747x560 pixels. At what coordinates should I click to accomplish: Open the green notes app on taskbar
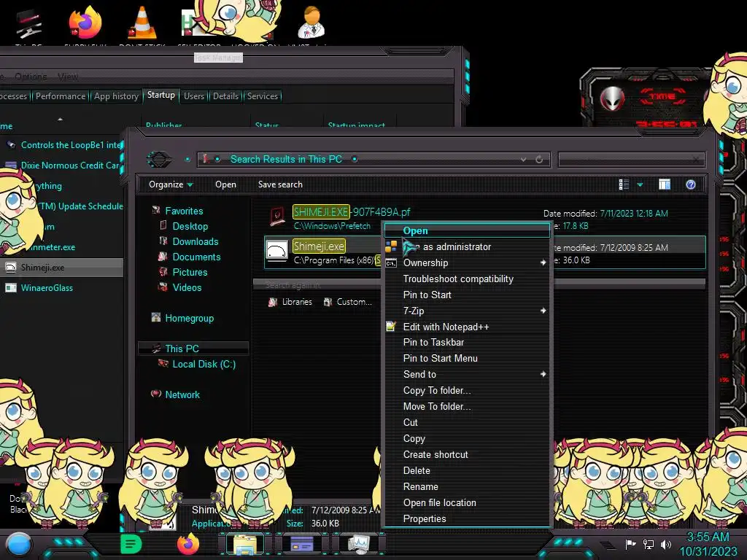point(131,544)
